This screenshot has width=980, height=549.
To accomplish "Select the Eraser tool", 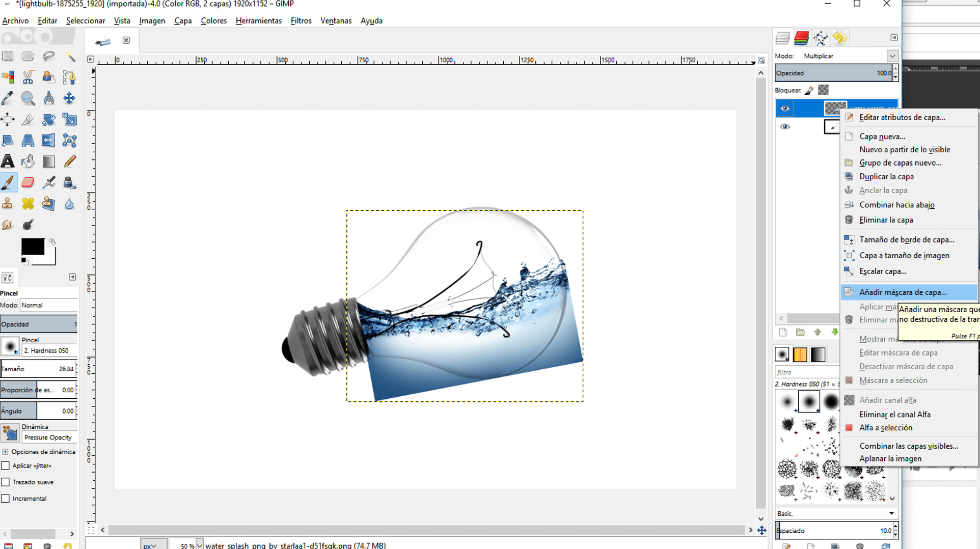I will tap(28, 182).
